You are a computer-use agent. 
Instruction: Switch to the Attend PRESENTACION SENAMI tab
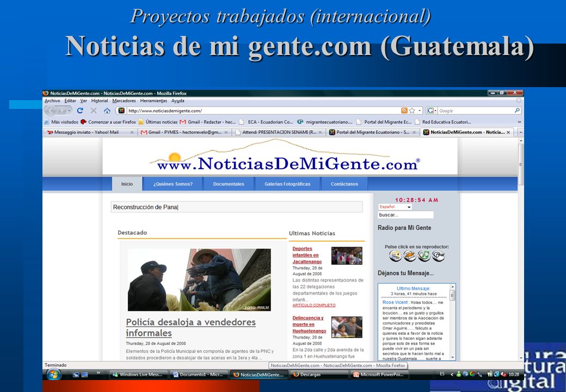click(278, 132)
